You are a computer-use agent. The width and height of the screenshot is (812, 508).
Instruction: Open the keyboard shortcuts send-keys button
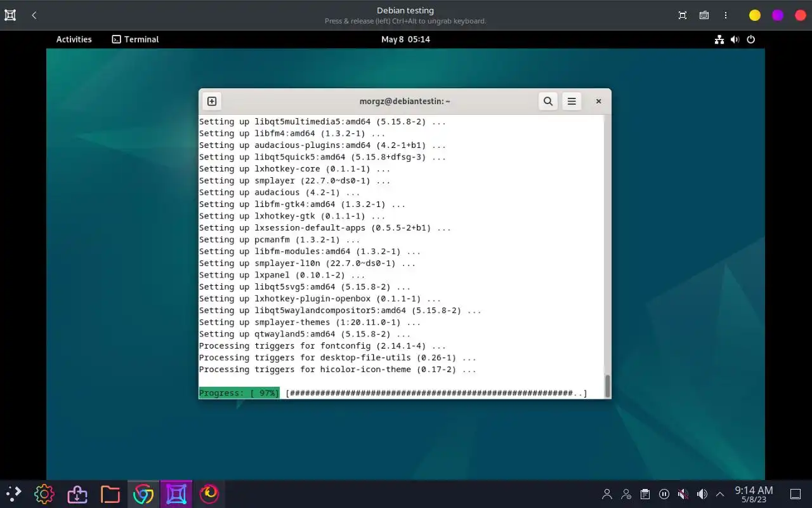(704, 15)
